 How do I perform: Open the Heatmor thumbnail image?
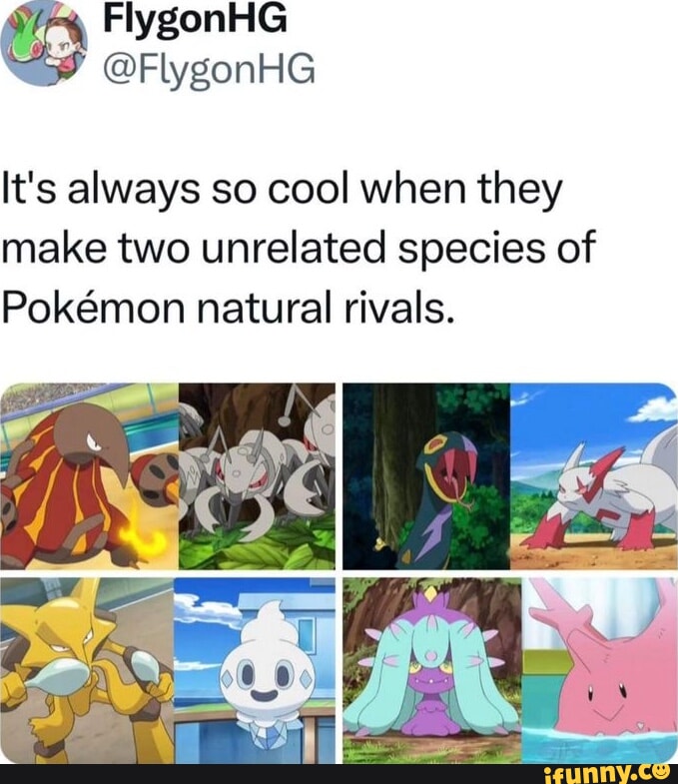(89, 476)
